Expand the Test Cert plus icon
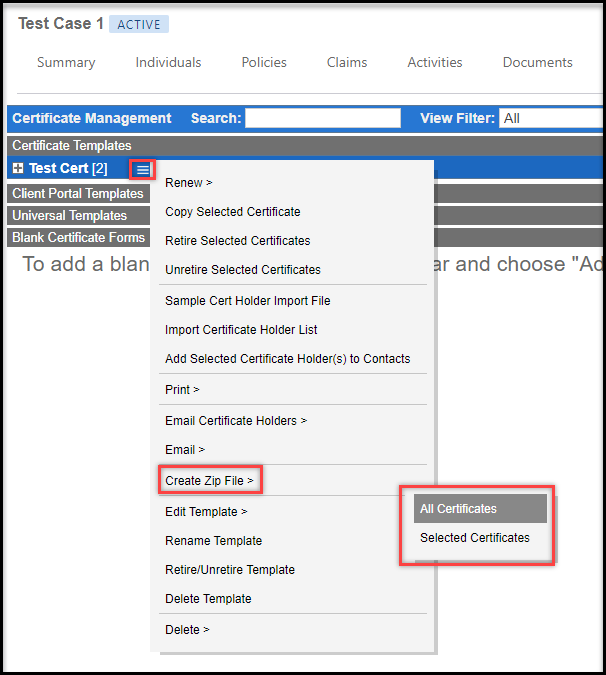The image size is (606, 675). coord(18,168)
